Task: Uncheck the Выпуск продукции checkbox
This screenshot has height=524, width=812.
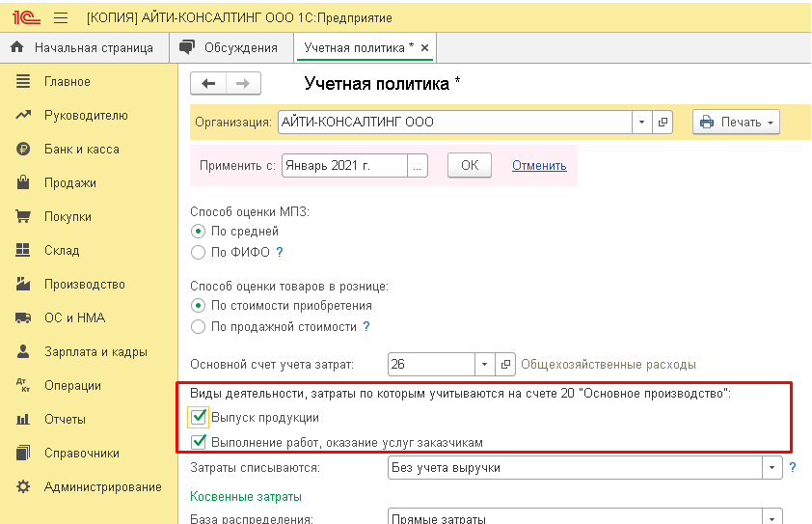Action: click(x=200, y=418)
